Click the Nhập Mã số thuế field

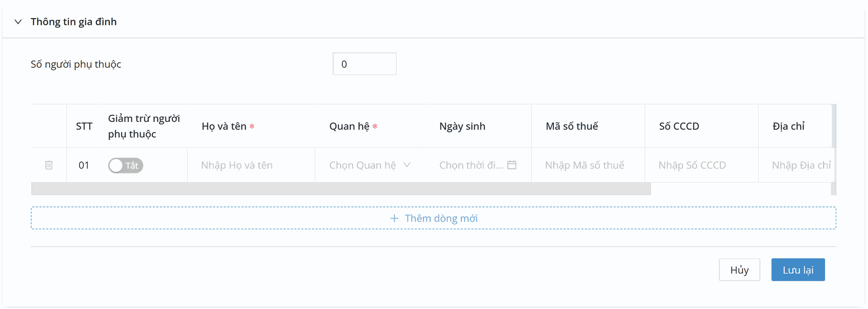[x=588, y=165]
